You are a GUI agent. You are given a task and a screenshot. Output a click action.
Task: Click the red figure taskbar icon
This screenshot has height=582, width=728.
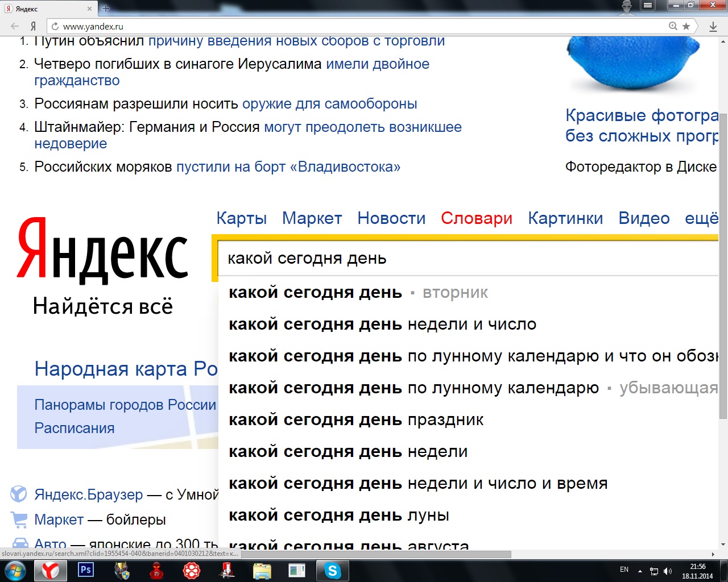pyautogui.click(x=156, y=571)
